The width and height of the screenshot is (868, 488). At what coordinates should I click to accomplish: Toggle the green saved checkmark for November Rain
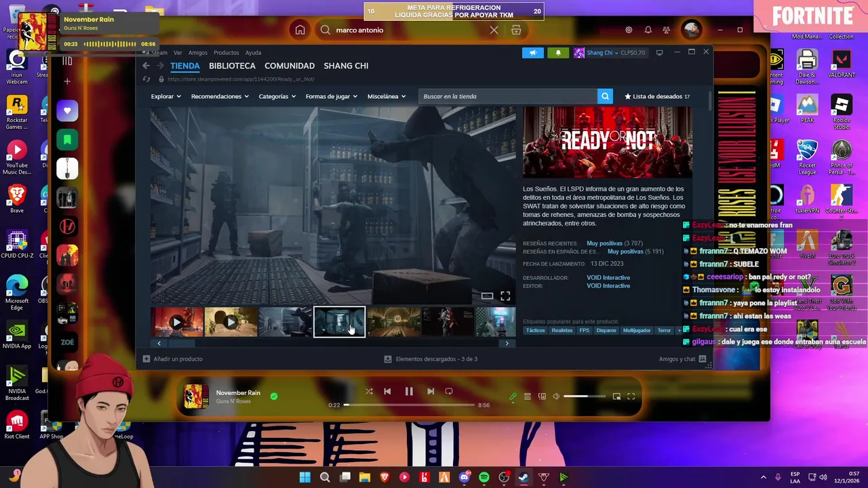[274, 396]
